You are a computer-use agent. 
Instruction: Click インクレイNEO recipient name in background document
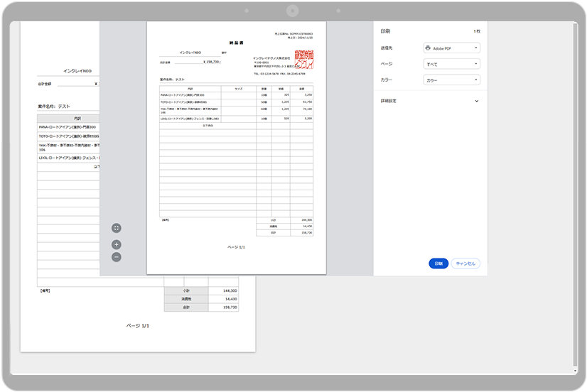click(77, 71)
